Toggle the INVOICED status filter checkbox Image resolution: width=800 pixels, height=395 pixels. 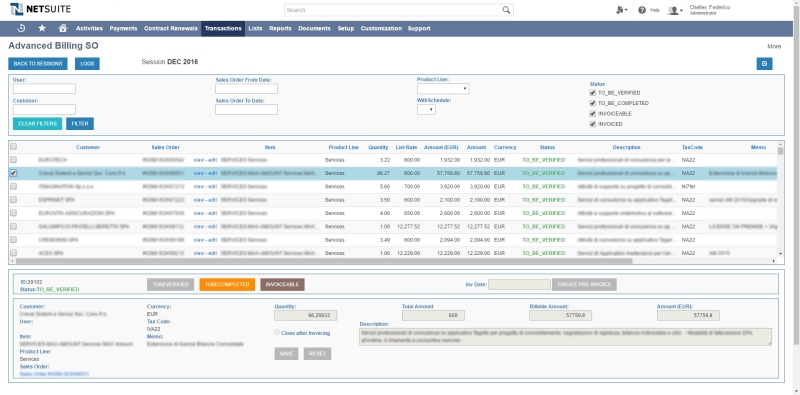[x=592, y=124]
